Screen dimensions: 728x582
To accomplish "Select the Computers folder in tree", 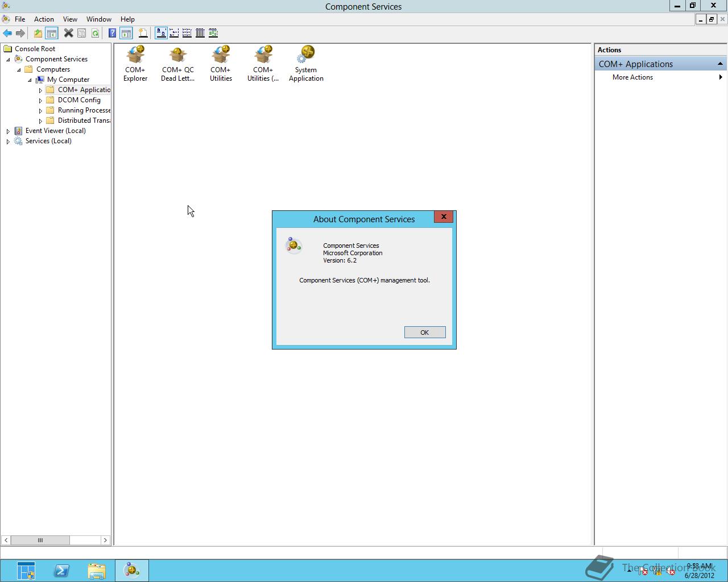I will pyautogui.click(x=53, y=69).
